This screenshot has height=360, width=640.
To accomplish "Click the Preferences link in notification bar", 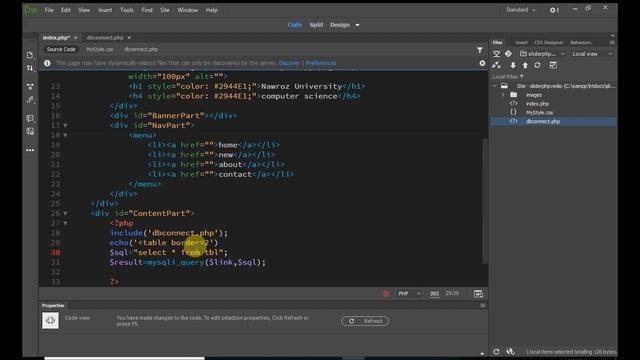I will [x=321, y=63].
